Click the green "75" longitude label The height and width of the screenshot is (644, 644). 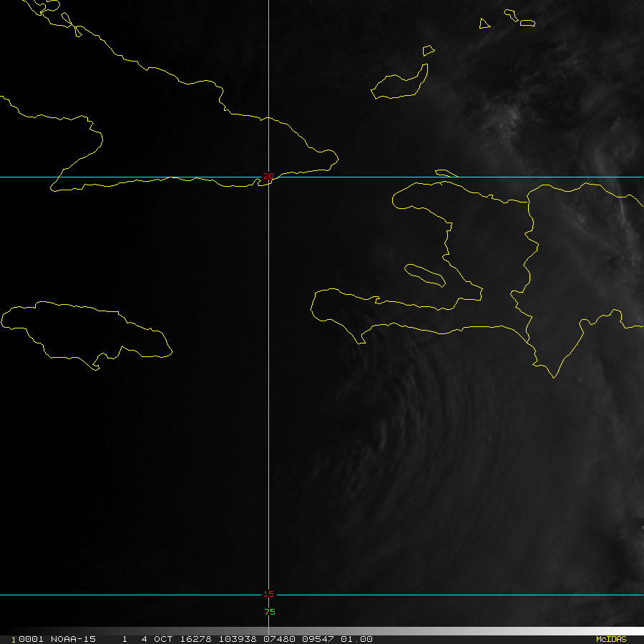[x=270, y=612]
